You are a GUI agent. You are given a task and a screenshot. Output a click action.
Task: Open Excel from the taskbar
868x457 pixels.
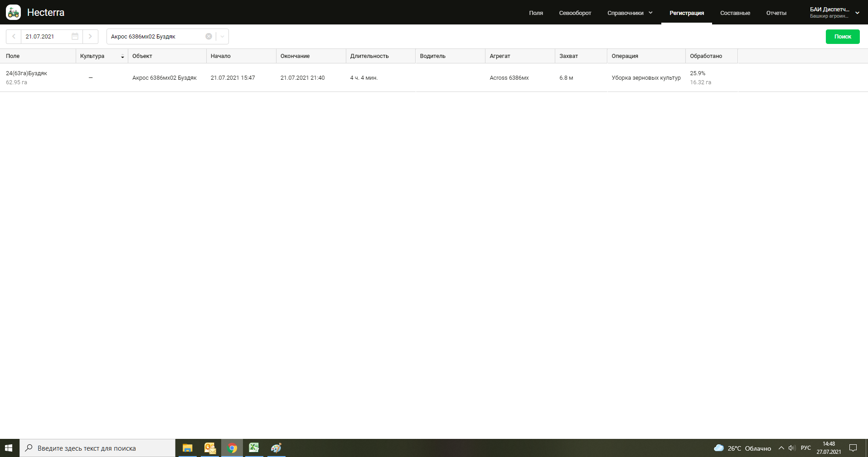[x=254, y=448]
